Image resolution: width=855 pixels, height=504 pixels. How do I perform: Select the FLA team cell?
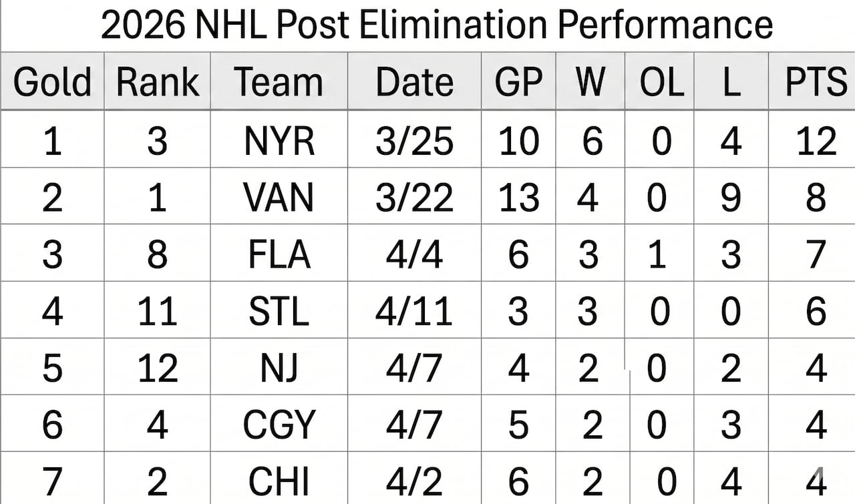(279, 254)
